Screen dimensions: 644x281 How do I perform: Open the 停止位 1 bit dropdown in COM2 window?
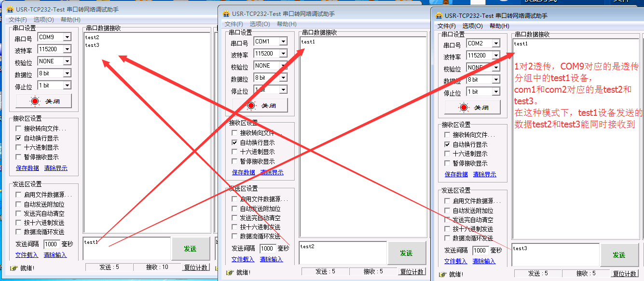pyautogui.click(x=496, y=92)
